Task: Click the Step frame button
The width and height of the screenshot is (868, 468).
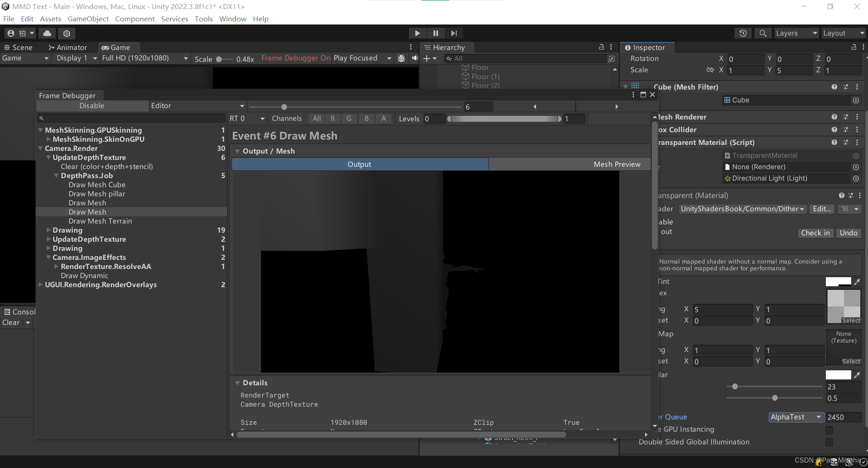Action: pyautogui.click(x=454, y=33)
